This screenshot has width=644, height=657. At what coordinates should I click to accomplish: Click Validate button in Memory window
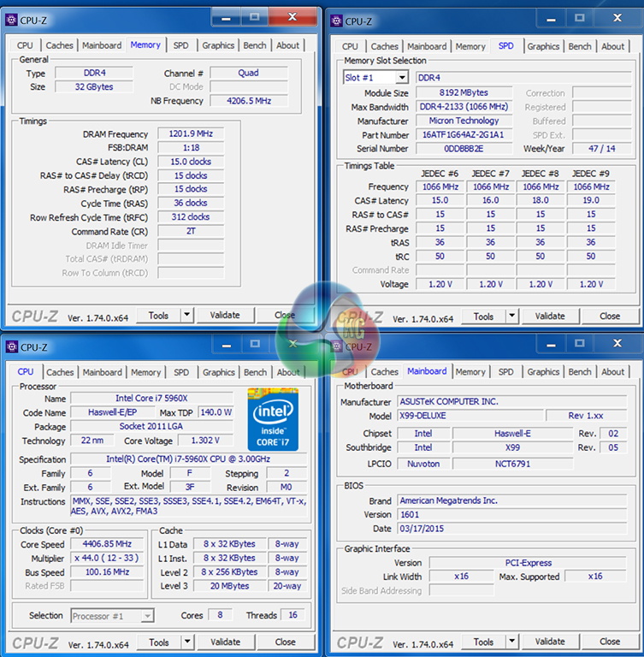click(225, 315)
